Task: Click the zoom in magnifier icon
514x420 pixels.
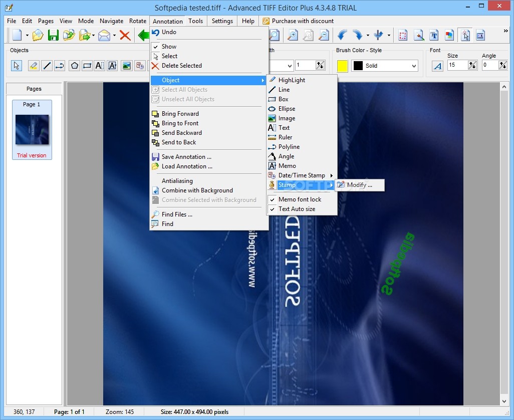Action: (293, 35)
